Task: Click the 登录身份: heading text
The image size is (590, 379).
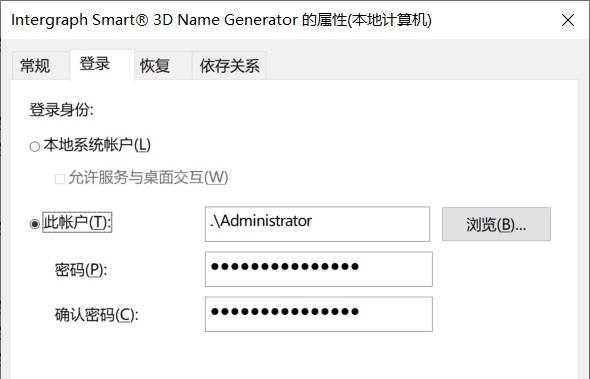Action: pyautogui.click(x=61, y=110)
